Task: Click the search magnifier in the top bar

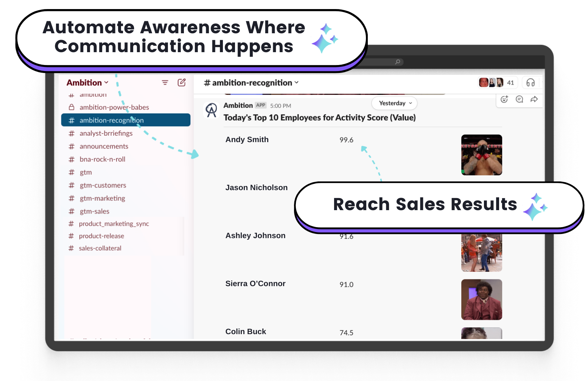Action: click(398, 62)
